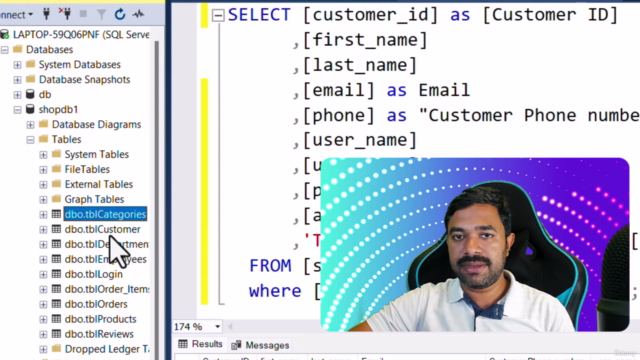Viewport: 640px width, 360px height.
Task: Select System Databases folder
Action: pos(80,64)
